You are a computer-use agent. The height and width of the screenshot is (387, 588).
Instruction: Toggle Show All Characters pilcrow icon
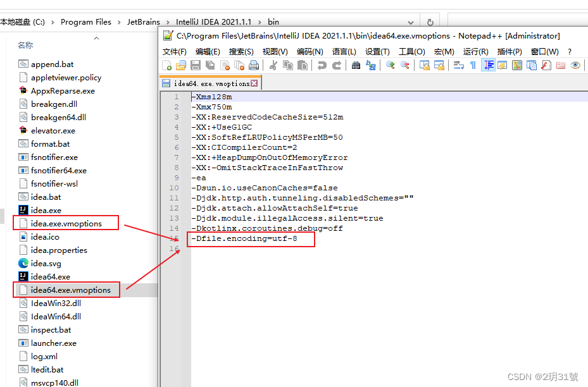click(x=473, y=66)
